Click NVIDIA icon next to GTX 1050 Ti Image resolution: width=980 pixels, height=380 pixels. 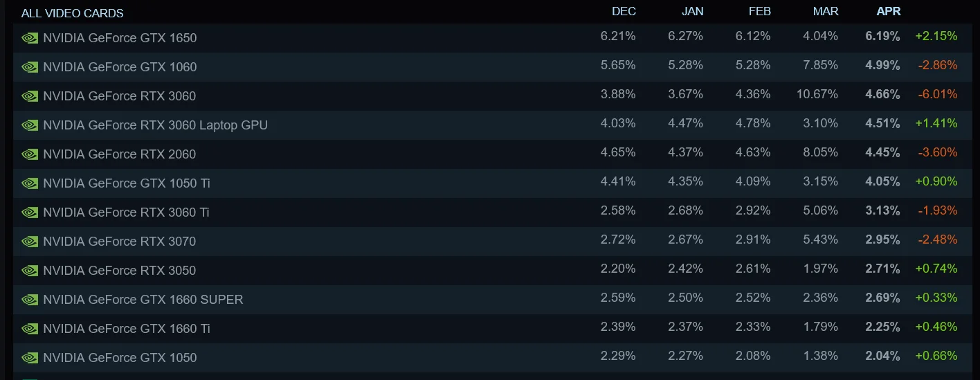point(30,183)
